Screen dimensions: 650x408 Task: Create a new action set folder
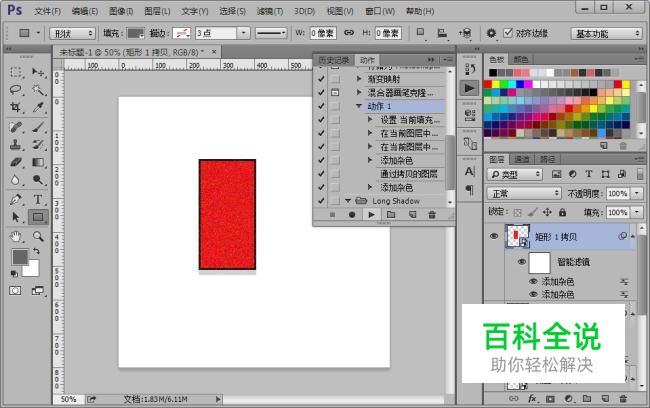click(391, 214)
